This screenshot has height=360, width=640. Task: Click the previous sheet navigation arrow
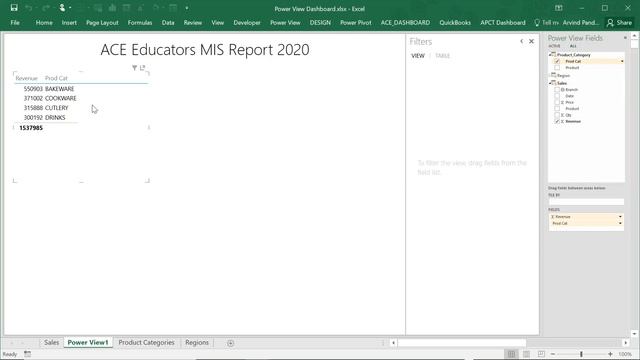tap(12, 343)
